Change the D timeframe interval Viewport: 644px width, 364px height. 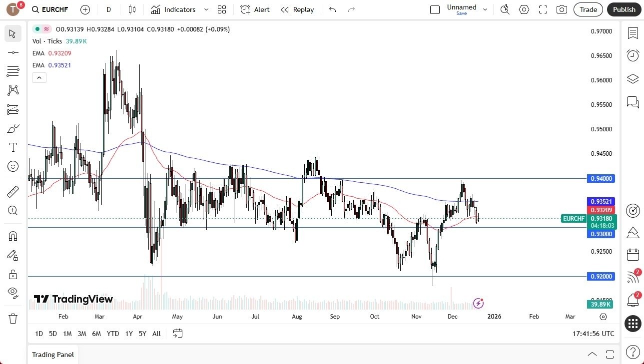coord(108,9)
